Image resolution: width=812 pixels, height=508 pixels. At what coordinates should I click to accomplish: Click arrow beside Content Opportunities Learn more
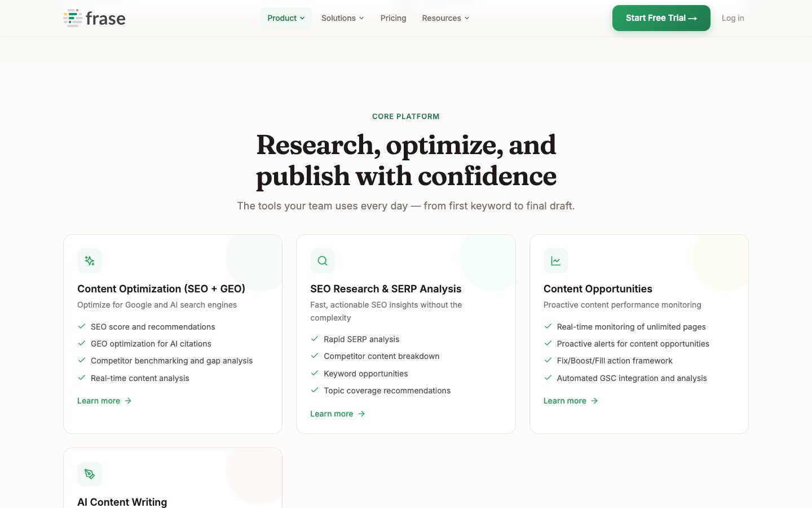(x=594, y=401)
